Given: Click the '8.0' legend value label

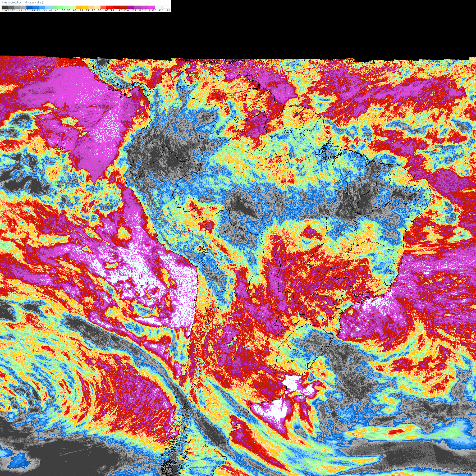Looking at the screenshot, I should [x=99, y=10].
